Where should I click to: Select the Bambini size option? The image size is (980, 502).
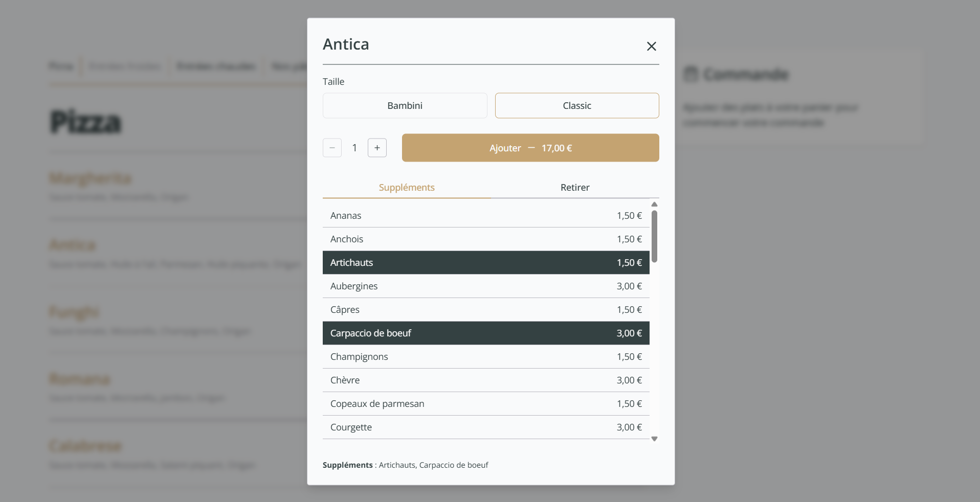pyautogui.click(x=405, y=106)
